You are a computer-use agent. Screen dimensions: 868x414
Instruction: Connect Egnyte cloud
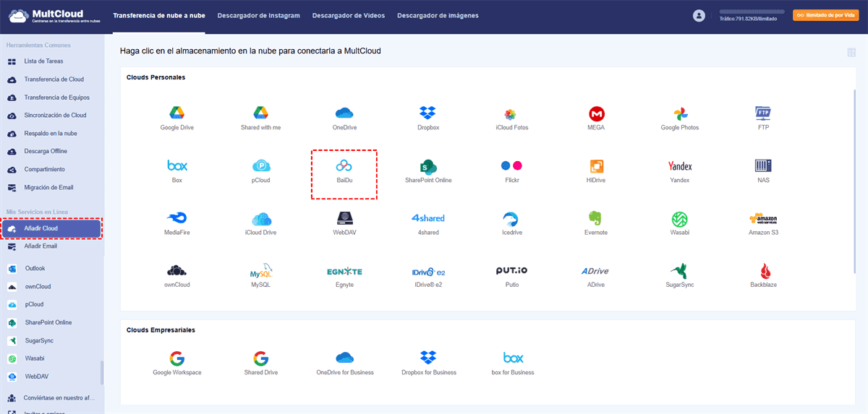tap(344, 277)
